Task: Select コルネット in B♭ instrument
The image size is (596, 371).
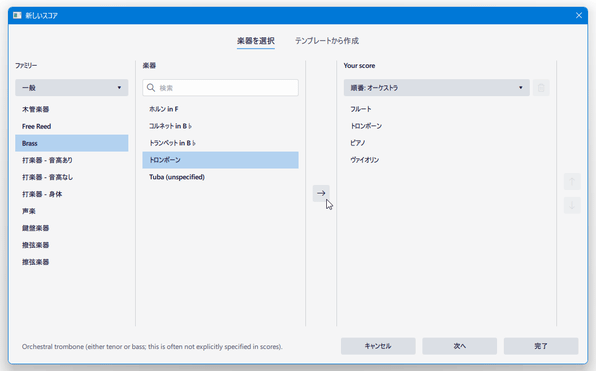Action: click(220, 126)
